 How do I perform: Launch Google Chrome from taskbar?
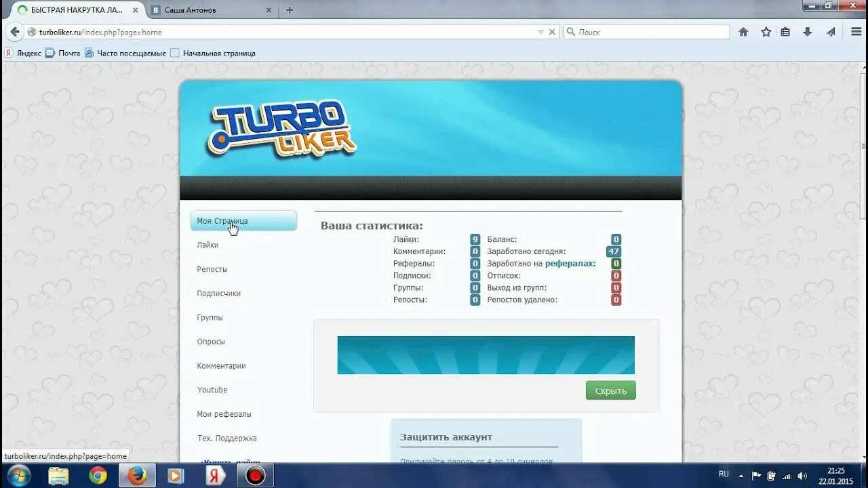[x=98, y=476]
